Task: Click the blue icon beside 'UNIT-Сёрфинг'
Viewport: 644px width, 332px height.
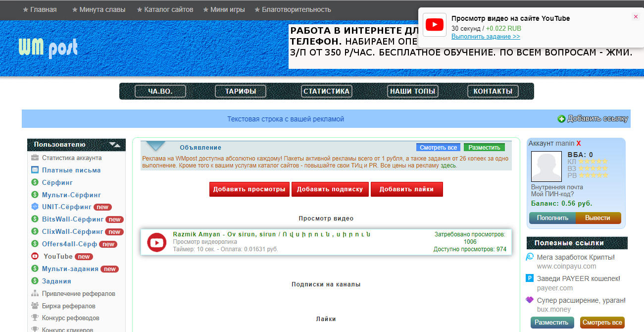Action: (35, 207)
